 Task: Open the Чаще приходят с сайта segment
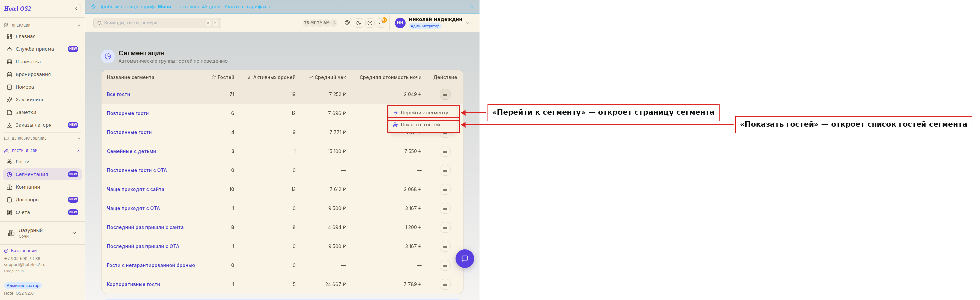136,189
